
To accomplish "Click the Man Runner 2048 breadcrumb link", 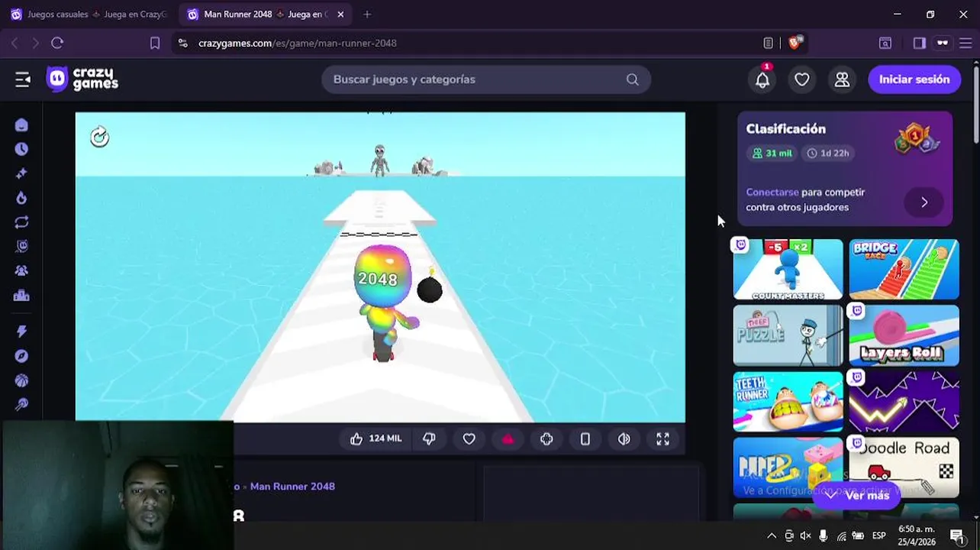I will tap(292, 487).
